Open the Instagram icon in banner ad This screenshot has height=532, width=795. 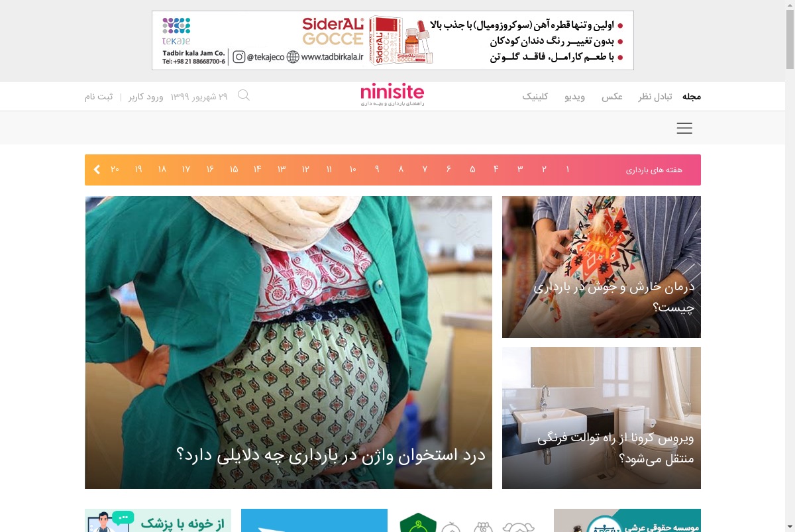pos(239,57)
